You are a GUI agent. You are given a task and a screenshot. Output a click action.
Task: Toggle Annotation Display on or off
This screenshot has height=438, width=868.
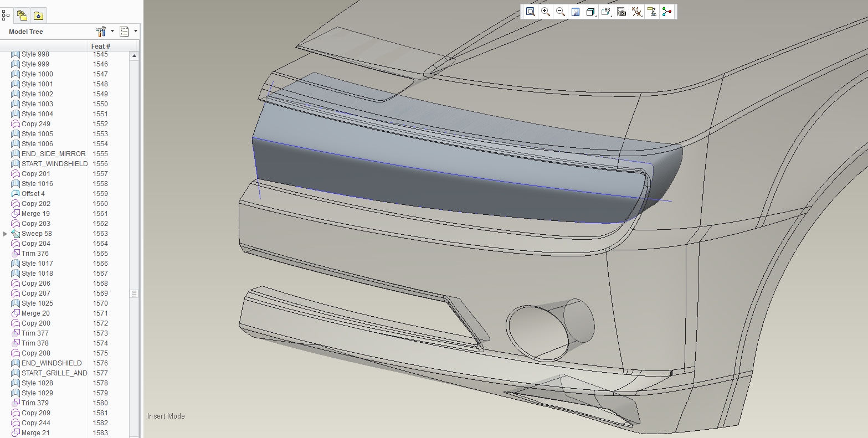(x=652, y=12)
